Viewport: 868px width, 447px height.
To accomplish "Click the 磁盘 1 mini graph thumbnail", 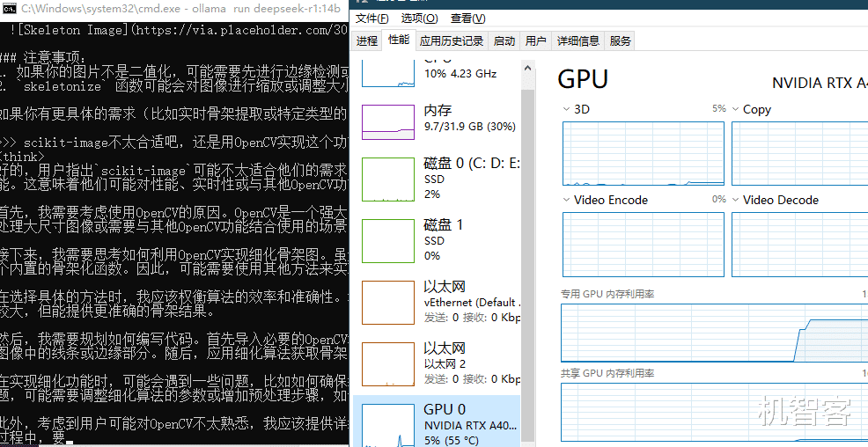I will (x=388, y=240).
